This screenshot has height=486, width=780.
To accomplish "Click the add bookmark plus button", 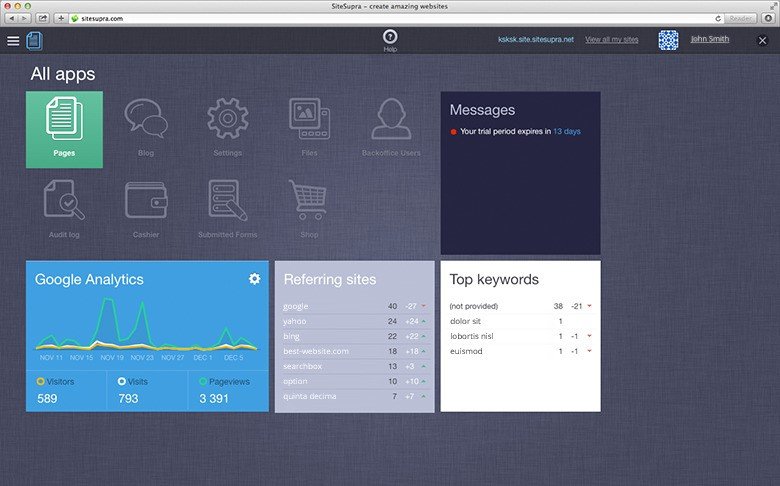I will pos(60,18).
